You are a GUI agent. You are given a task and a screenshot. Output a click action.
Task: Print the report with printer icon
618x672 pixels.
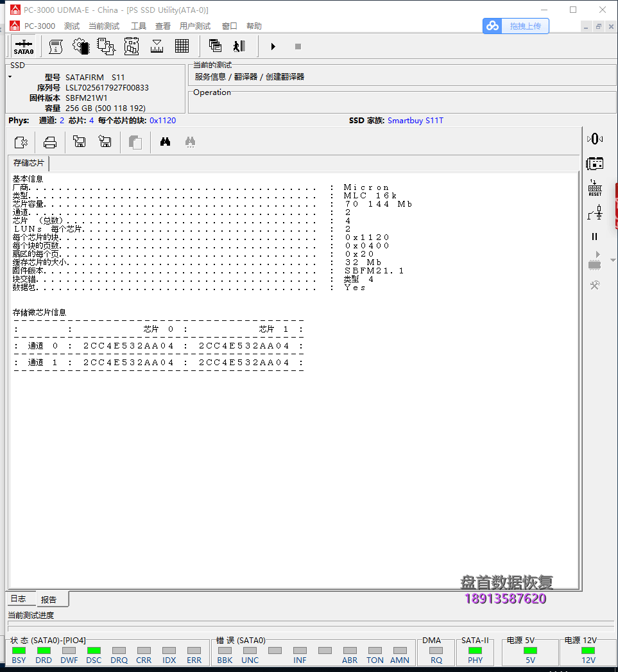coord(50,142)
